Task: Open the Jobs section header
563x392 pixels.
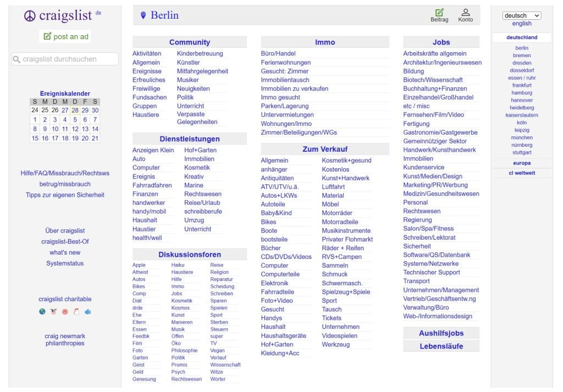Action: [x=441, y=42]
